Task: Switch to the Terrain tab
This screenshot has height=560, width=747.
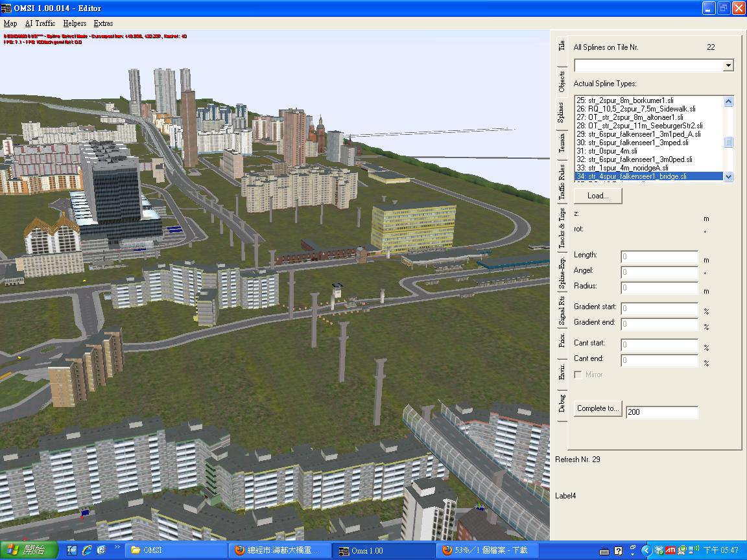Action: [x=562, y=142]
